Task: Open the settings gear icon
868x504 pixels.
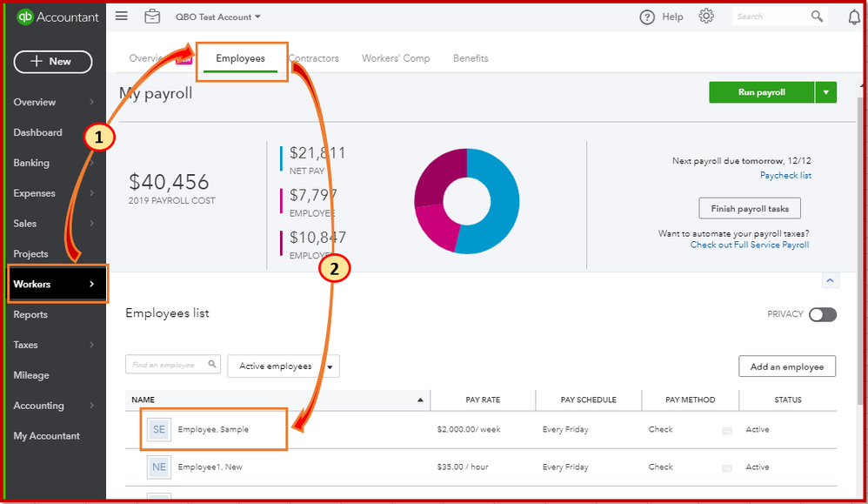Action: (x=706, y=16)
